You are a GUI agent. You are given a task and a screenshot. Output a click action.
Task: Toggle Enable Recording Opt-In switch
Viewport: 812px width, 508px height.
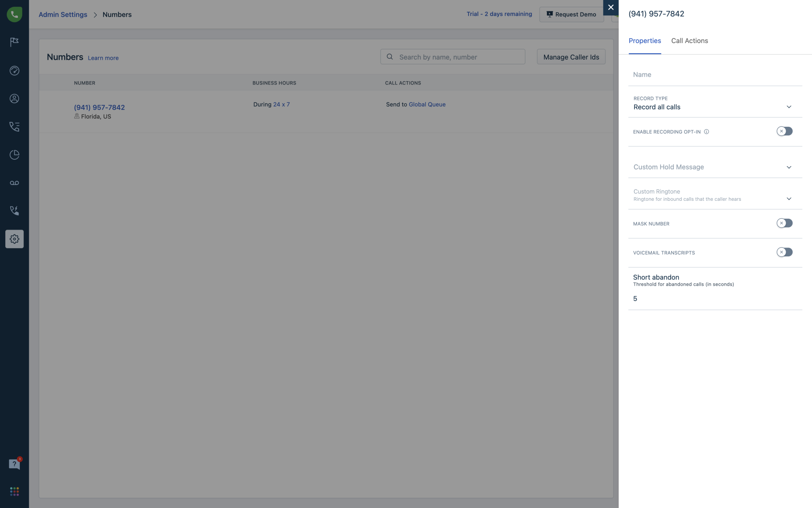784,131
